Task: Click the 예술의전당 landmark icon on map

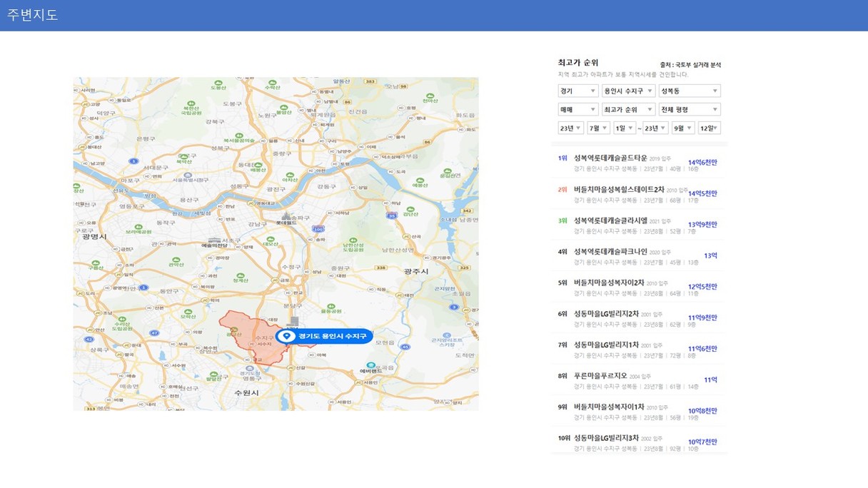Action: pyautogui.click(x=213, y=240)
